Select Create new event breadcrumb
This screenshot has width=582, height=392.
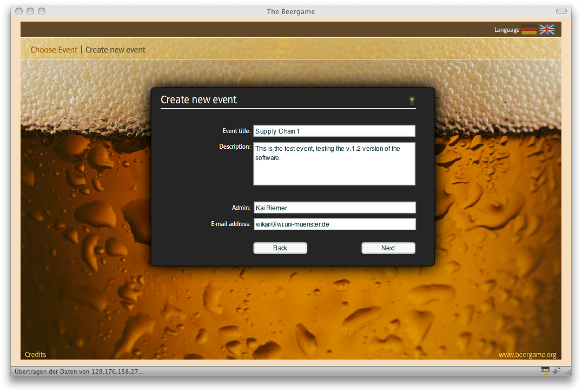click(x=115, y=50)
